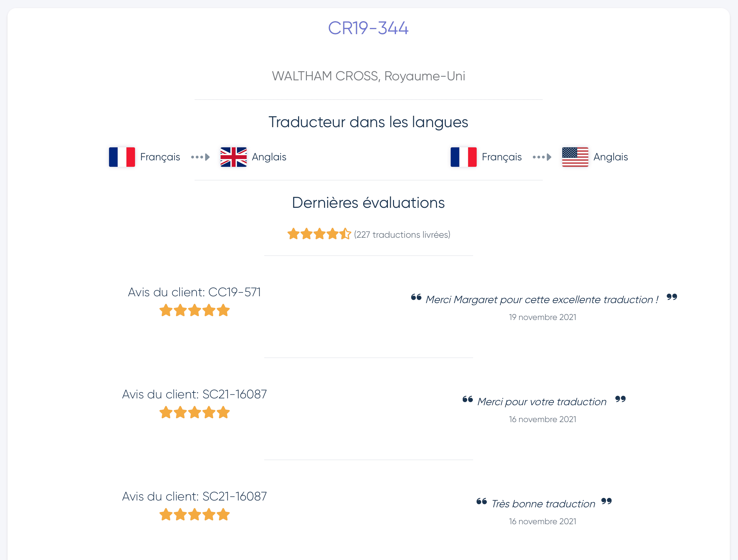Click the first French flag icon
Viewport: 738px width, 560px height.
tap(122, 157)
